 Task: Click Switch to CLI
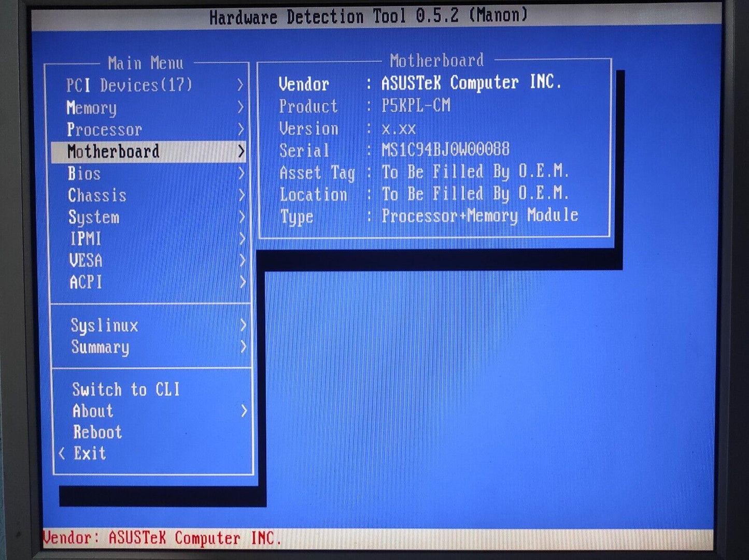pos(126,390)
